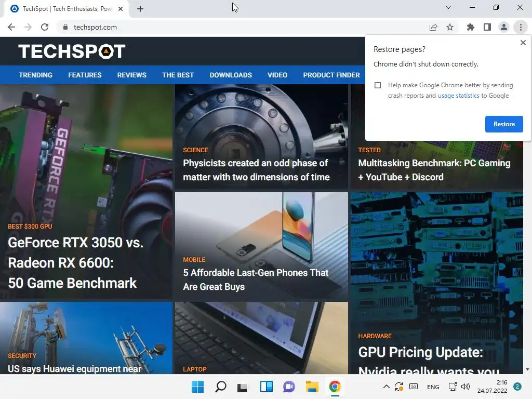The height and width of the screenshot is (399, 532).
Task: Open GPU Pricing Update article
Action: (x=429, y=360)
